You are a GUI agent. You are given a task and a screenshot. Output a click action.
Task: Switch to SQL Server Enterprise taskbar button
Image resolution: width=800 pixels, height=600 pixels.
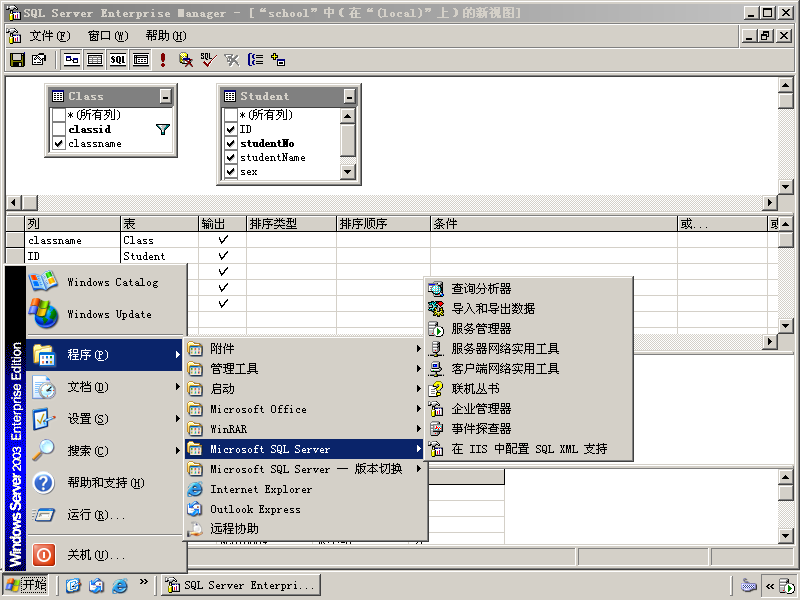coord(241,585)
